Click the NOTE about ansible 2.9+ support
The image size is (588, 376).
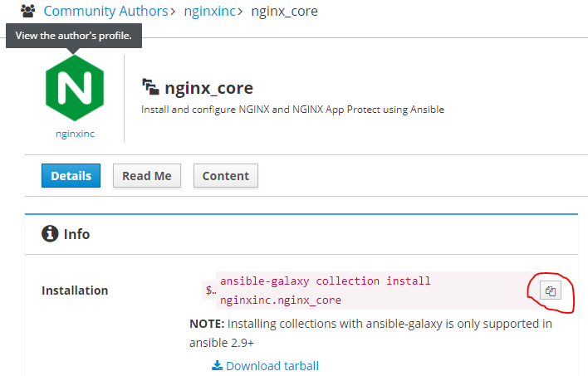[x=370, y=333]
